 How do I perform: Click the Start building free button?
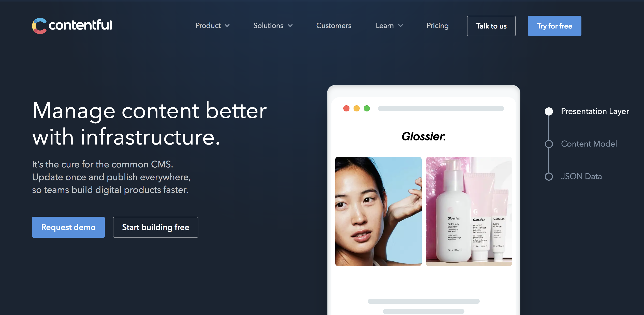[x=156, y=227]
